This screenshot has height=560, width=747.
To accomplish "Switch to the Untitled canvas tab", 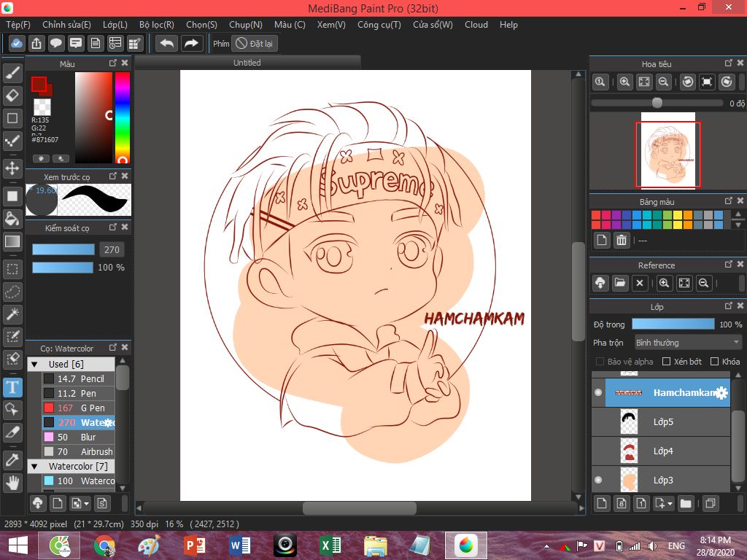I will point(247,63).
